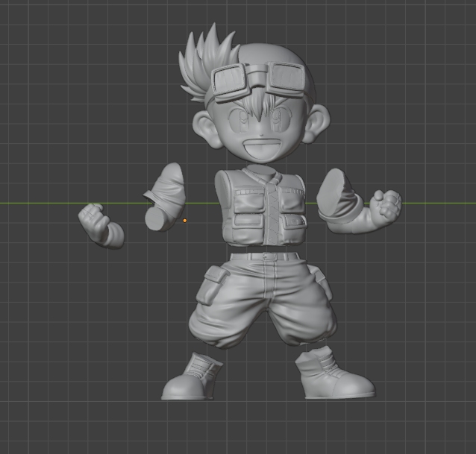The width and height of the screenshot is (476, 454).
Task: Click the orange object origin dot
Action: point(185,221)
